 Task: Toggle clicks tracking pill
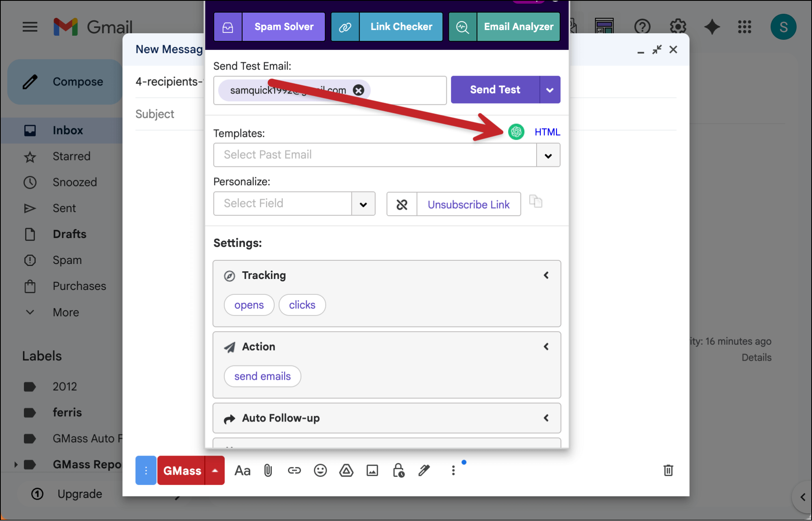[302, 305]
